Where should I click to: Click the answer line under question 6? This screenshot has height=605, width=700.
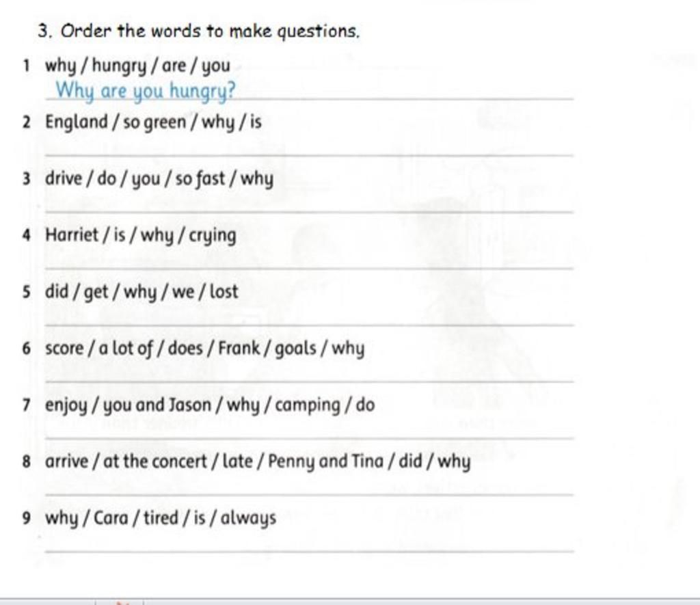tap(310, 381)
